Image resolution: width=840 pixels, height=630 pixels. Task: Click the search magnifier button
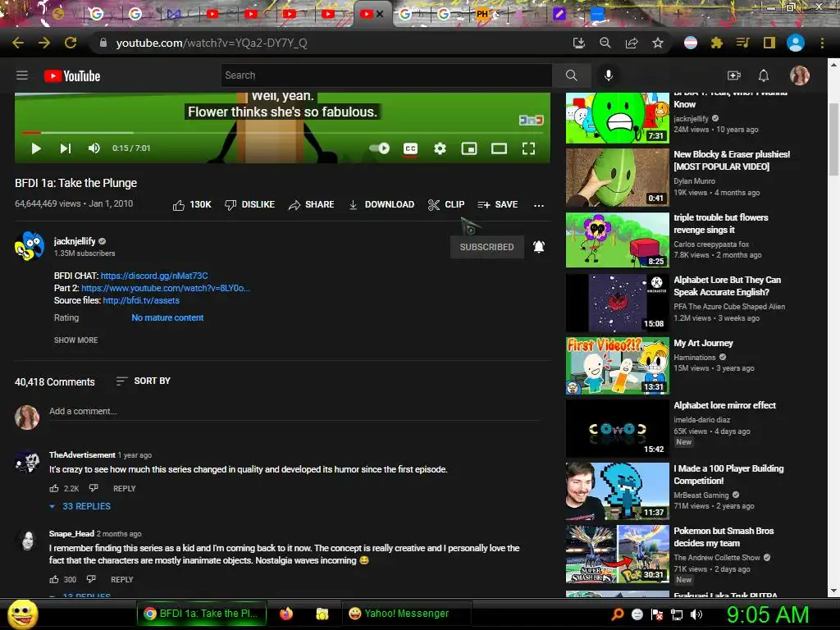click(x=572, y=75)
